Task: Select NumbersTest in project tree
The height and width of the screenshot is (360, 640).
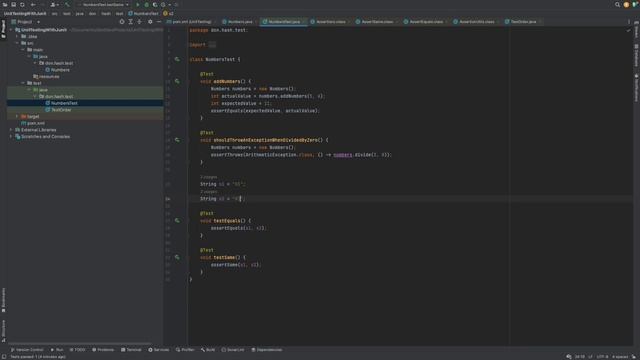Action: [64, 103]
